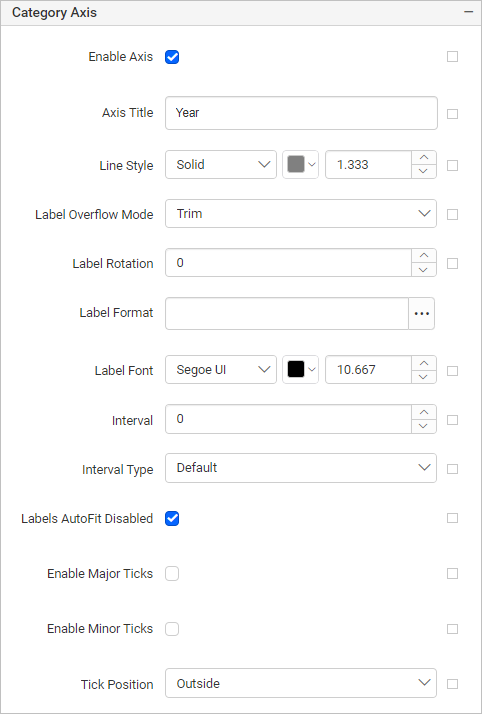
Task: Increase the Line Style width value
Action: 424,158
